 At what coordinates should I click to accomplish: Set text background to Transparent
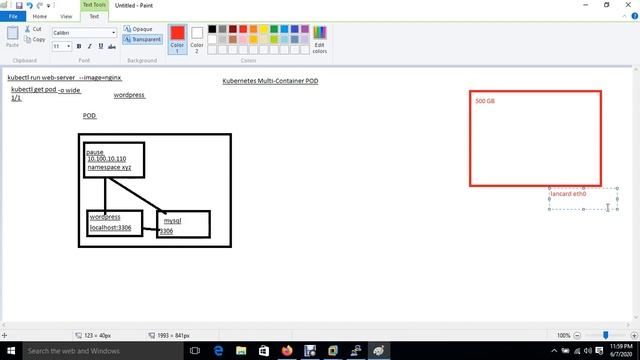coord(142,39)
